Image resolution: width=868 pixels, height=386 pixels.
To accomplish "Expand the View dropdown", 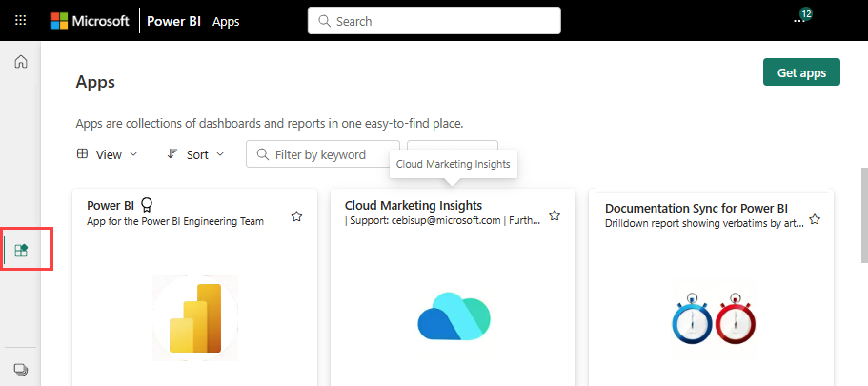I will click(x=107, y=154).
